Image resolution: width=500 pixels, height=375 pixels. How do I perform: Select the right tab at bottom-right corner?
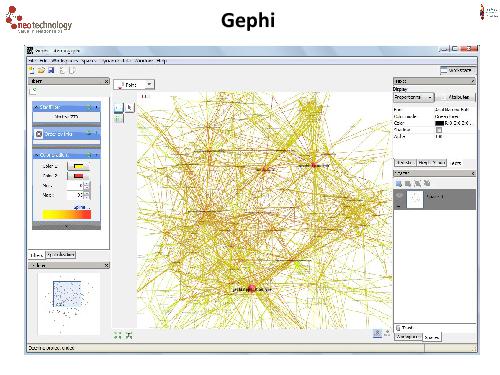tap(432, 337)
